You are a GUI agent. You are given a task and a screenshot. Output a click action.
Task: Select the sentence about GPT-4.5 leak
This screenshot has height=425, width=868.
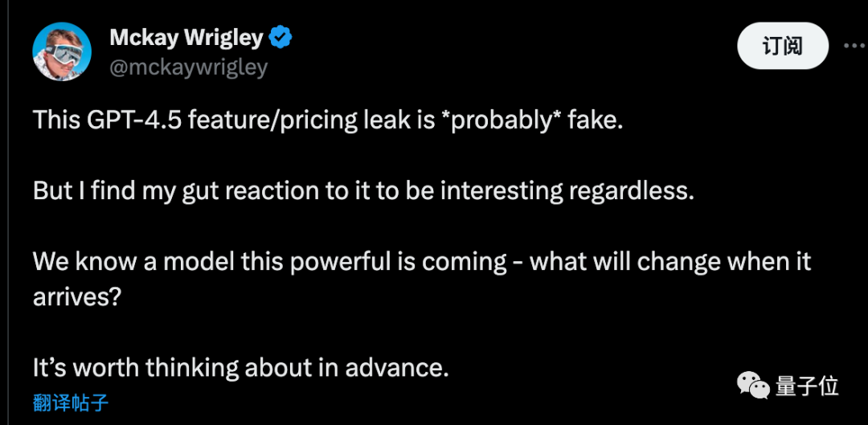pyautogui.click(x=328, y=121)
